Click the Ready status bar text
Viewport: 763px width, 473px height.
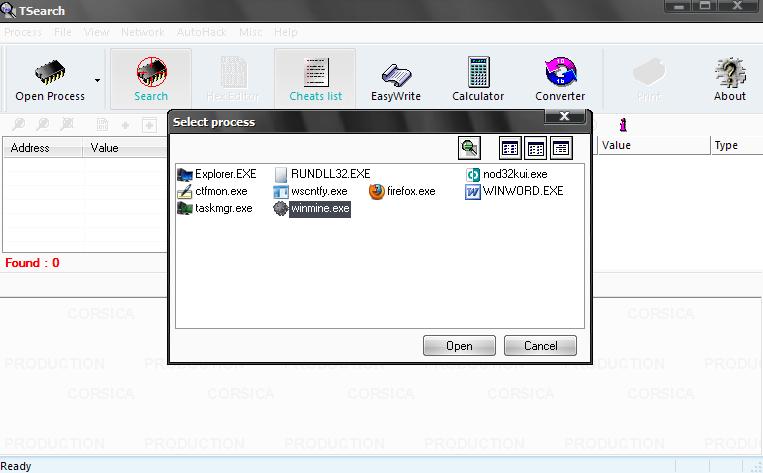point(16,466)
